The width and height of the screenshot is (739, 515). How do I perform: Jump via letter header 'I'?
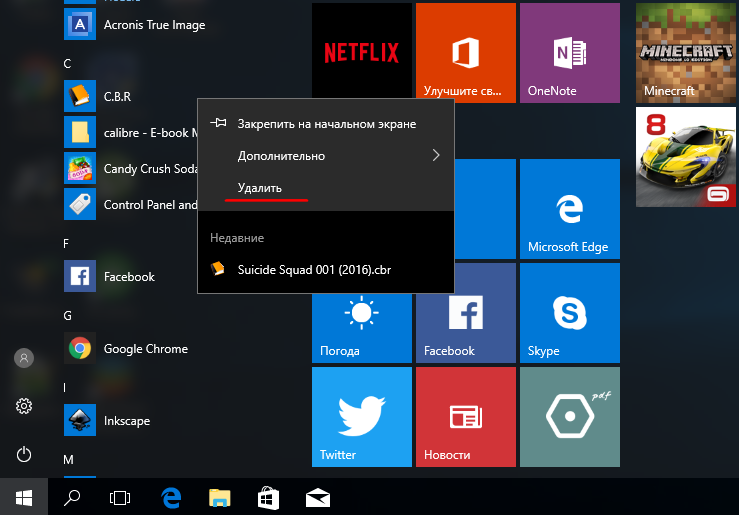(x=65, y=387)
